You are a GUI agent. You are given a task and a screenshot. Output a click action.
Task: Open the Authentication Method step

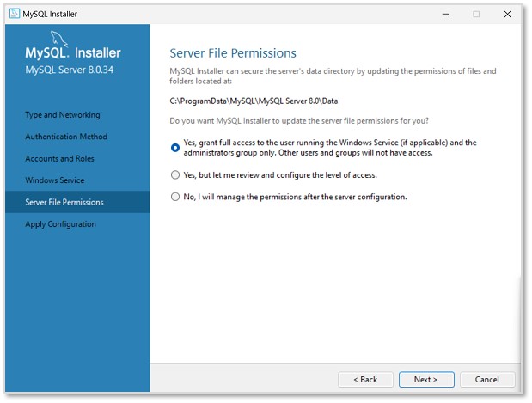66,137
